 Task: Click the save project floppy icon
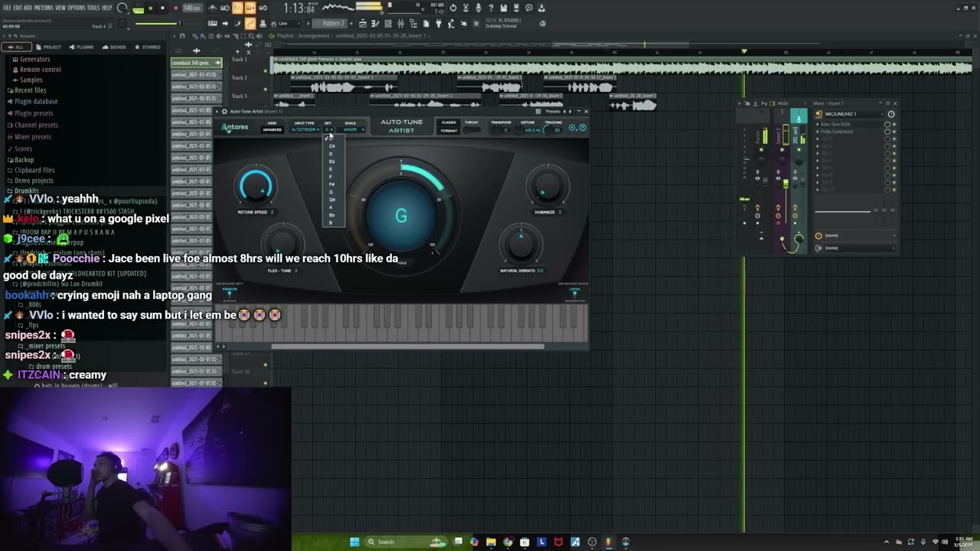coord(504,8)
